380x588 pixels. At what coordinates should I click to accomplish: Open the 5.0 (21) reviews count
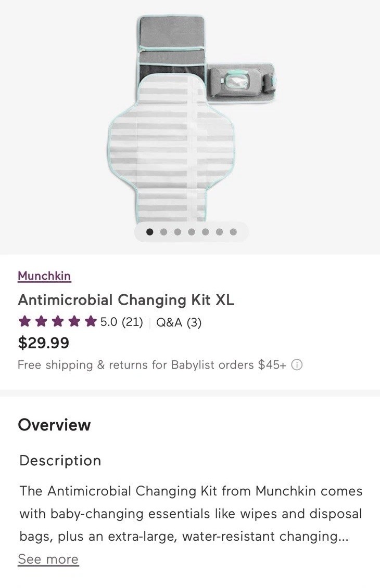tap(121, 322)
